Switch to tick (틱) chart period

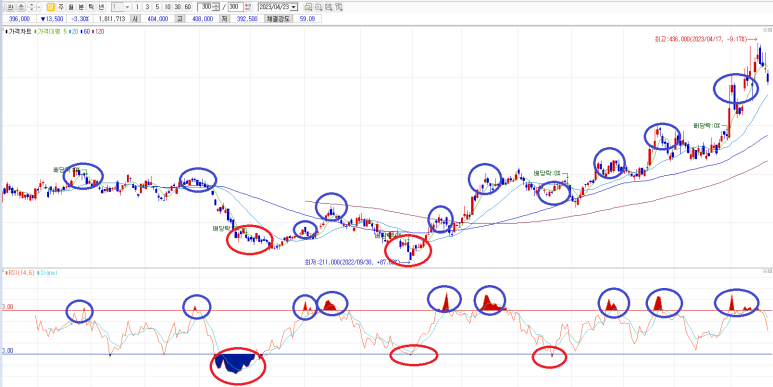point(91,7)
